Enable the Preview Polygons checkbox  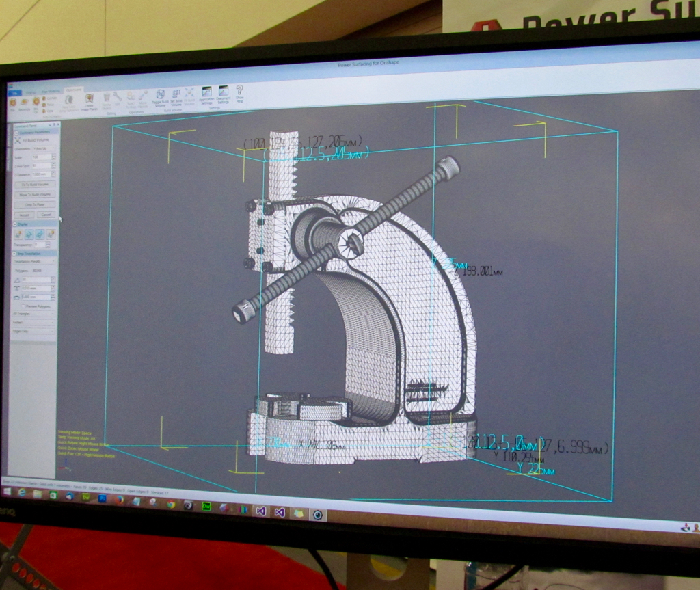[x=23, y=306]
